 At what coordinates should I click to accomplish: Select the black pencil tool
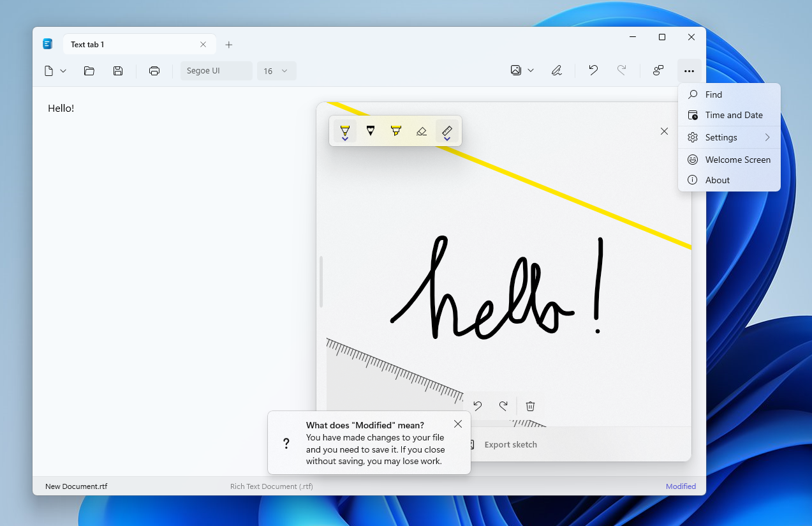[x=370, y=131]
